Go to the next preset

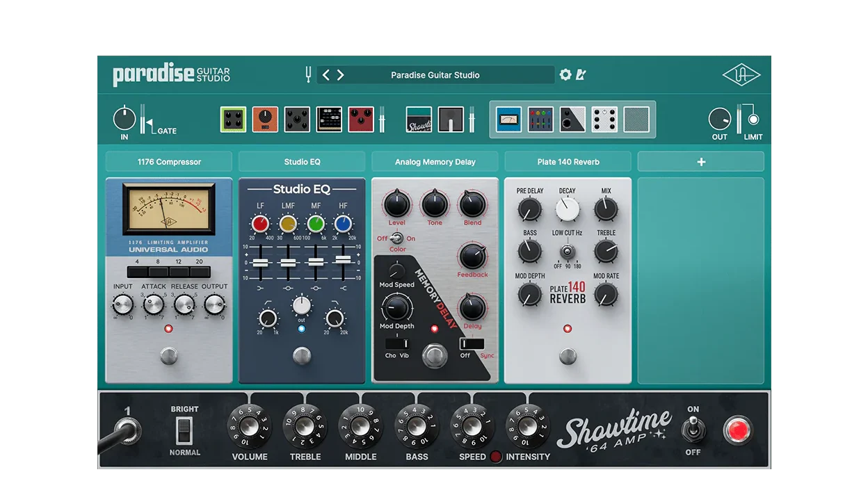(341, 75)
